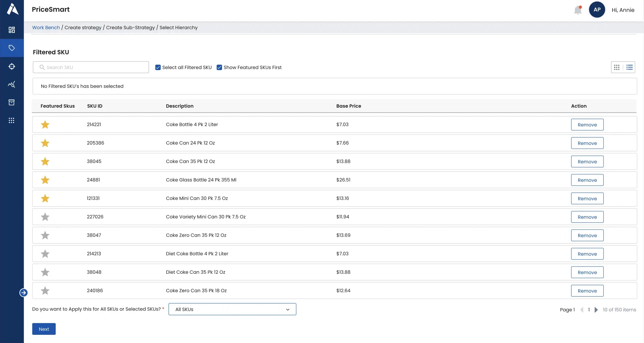Image resolution: width=644 pixels, height=343 pixels.
Task: Toggle featured star for Coke Can 24 Pk
Action: [x=45, y=143]
